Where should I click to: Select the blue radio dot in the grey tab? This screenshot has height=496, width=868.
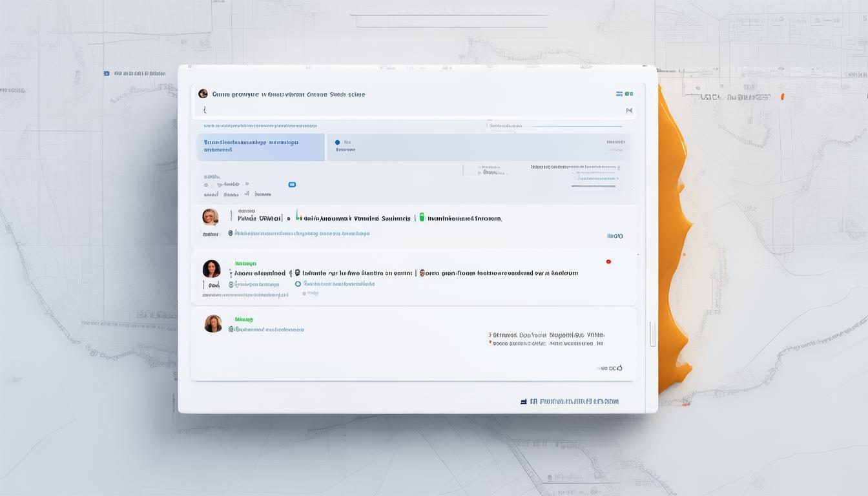[x=337, y=141]
